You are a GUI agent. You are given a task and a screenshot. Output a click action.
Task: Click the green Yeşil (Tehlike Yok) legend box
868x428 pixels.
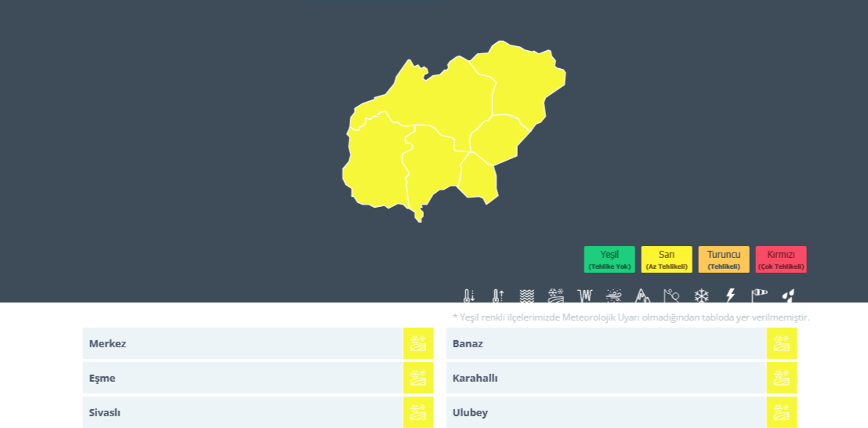coord(609,259)
